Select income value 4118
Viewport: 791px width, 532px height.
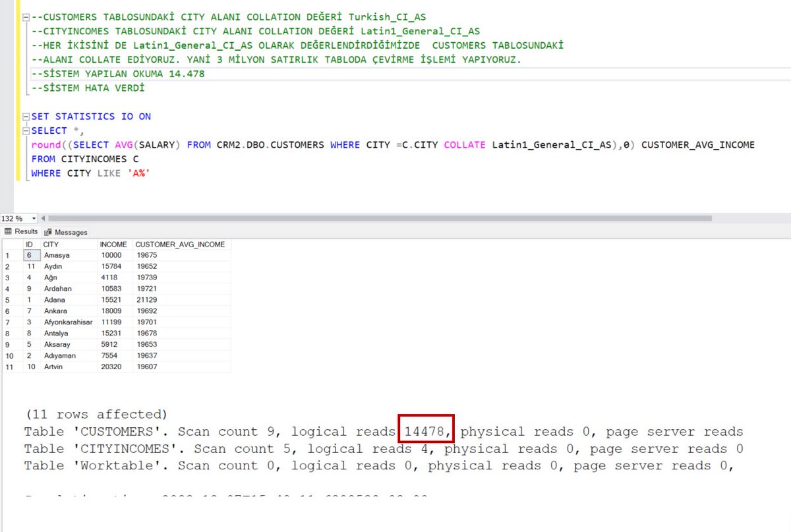115,278
